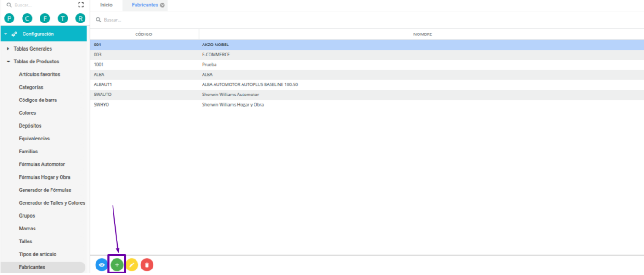
Task: Switch to the Inicio tab
Action: point(106,5)
